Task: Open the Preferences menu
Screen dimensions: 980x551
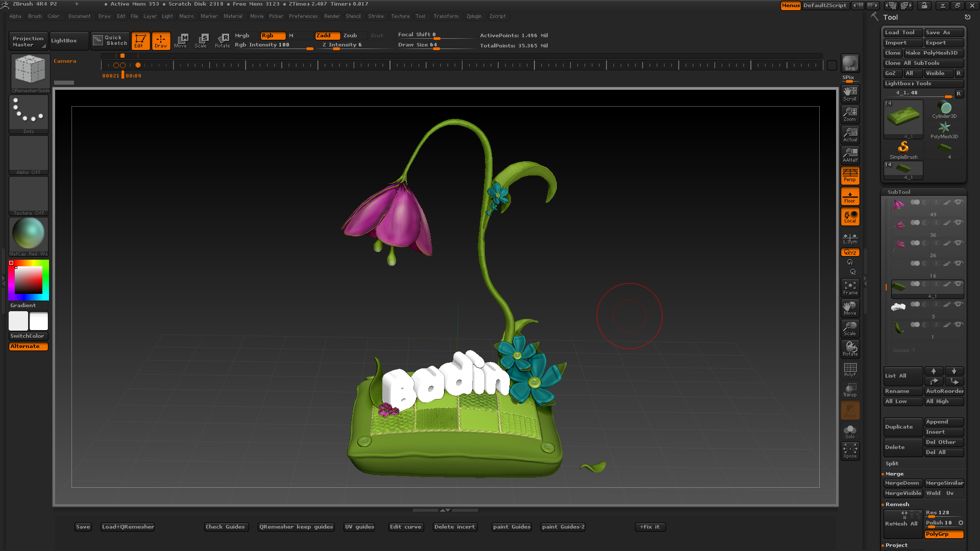Action: [303, 16]
